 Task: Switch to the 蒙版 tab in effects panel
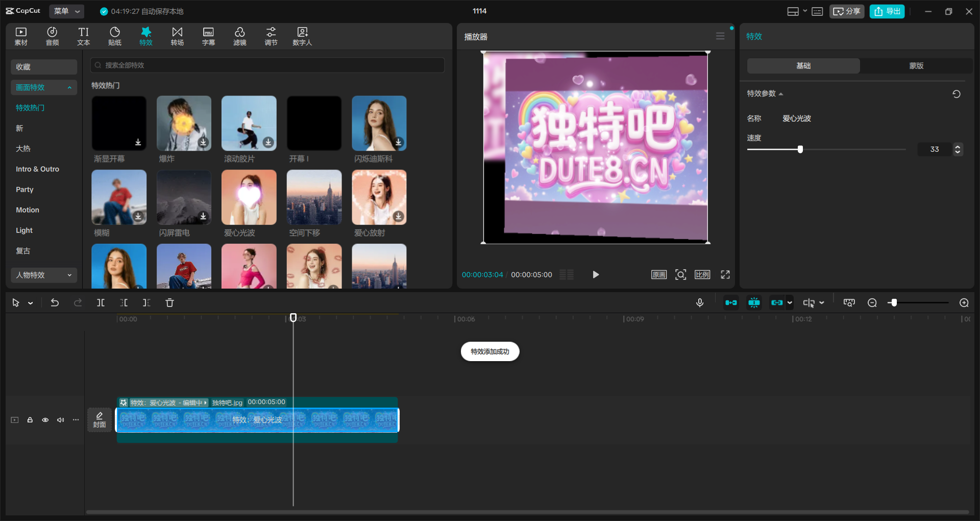(x=915, y=65)
